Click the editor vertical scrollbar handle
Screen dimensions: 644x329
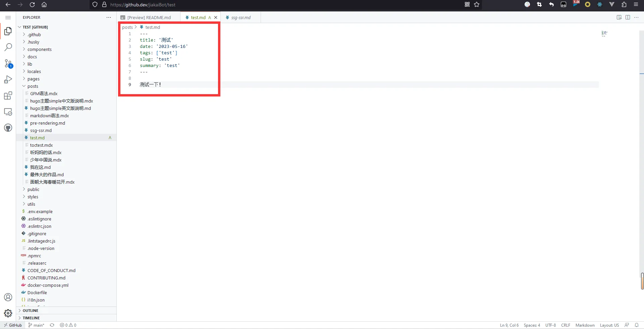pos(642,281)
